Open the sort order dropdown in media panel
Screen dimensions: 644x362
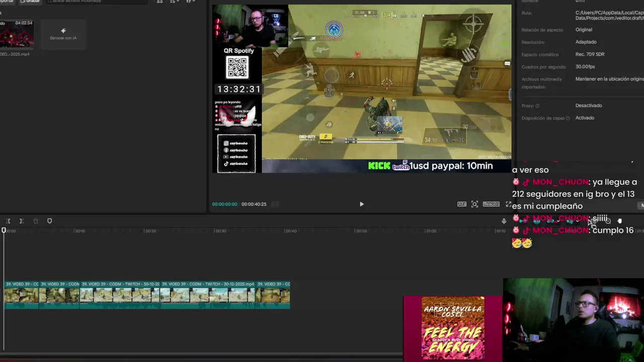[175, 2]
